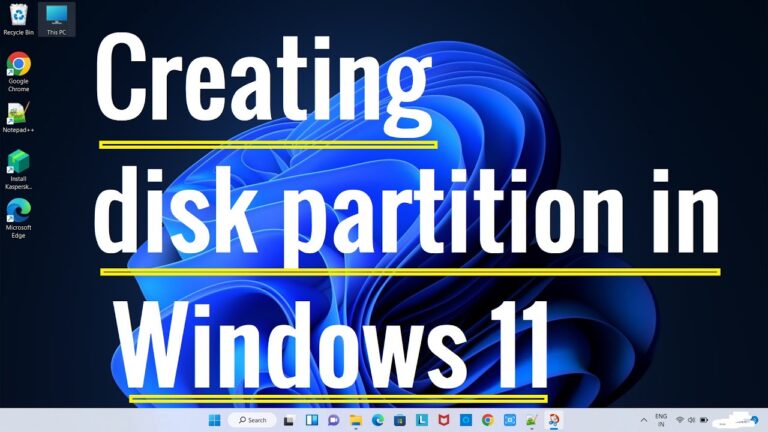
Task: Check the battery status icon
Action: 704,420
